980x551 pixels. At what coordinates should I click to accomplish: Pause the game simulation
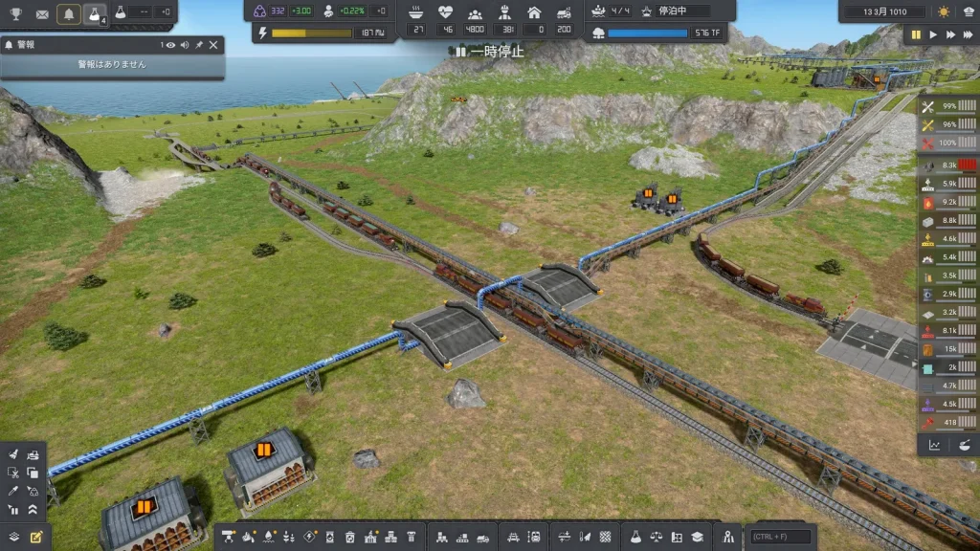(x=915, y=34)
